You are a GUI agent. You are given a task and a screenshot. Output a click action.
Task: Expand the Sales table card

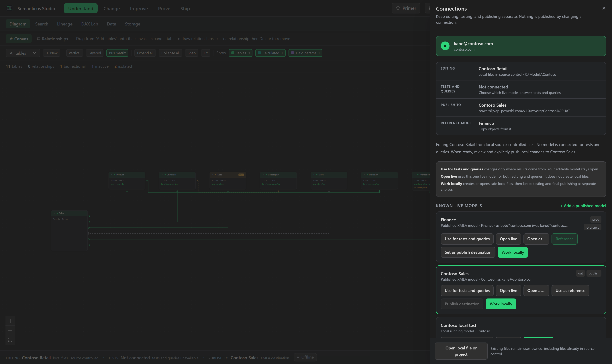(54, 213)
